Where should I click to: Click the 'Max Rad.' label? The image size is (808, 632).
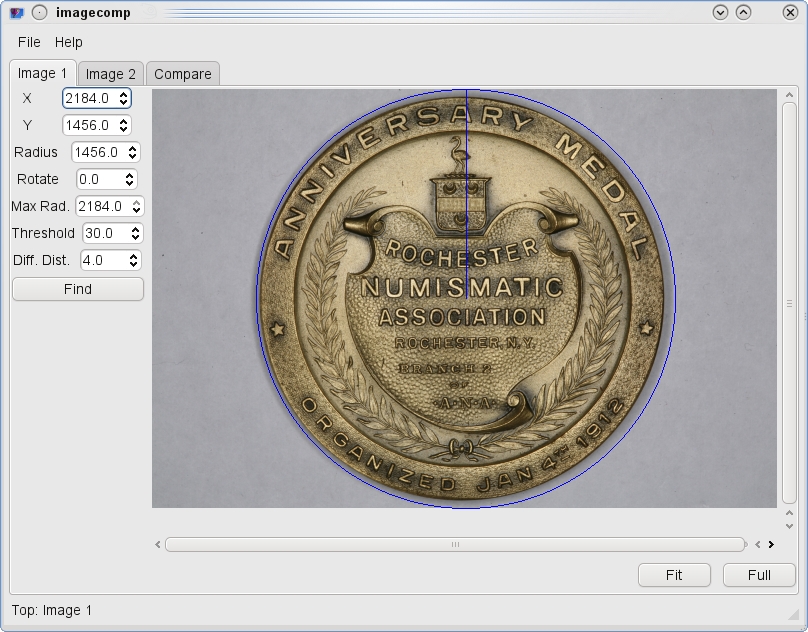click(40, 206)
